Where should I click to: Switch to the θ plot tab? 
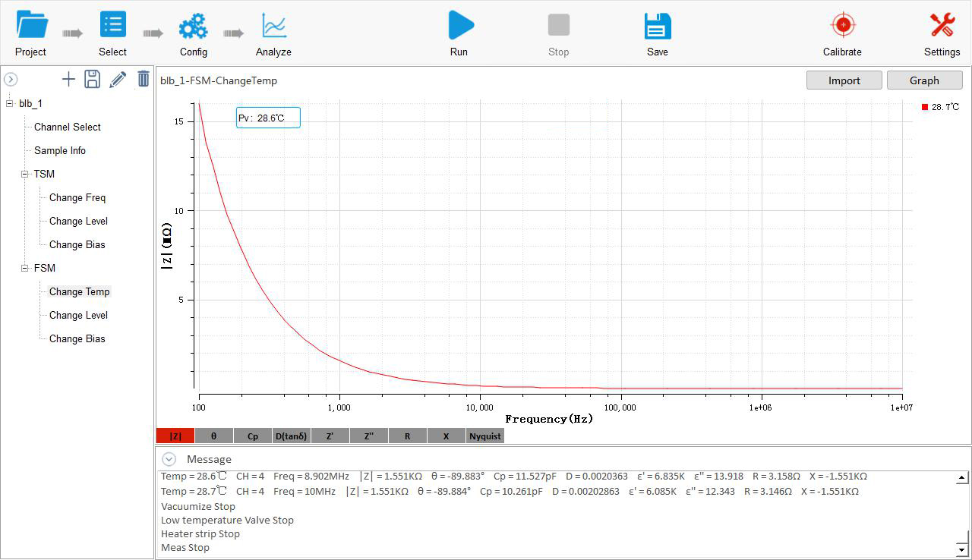click(213, 436)
